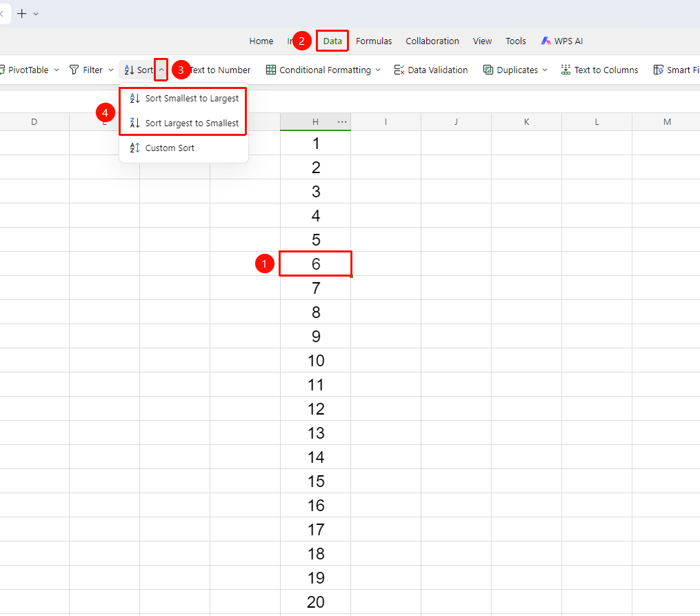Screen dimensions: 700x616
Task: Click the Conditional Formatting grid icon
Action: (x=270, y=70)
